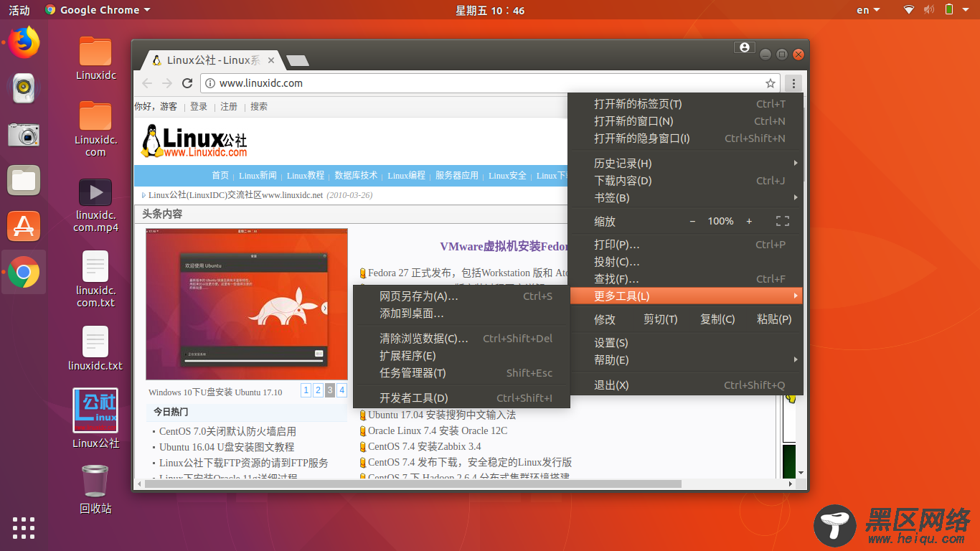Open the en input language dropdown

pyautogui.click(x=867, y=10)
